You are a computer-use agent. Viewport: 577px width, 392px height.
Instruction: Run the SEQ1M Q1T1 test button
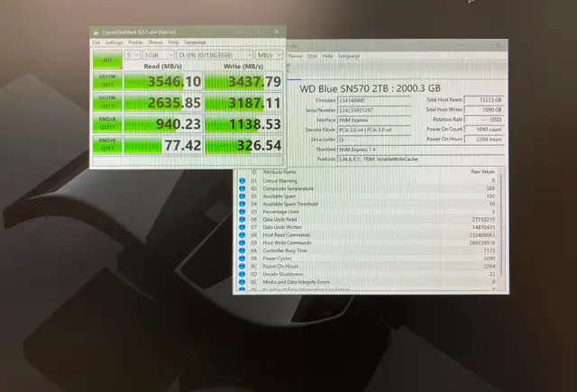107,102
